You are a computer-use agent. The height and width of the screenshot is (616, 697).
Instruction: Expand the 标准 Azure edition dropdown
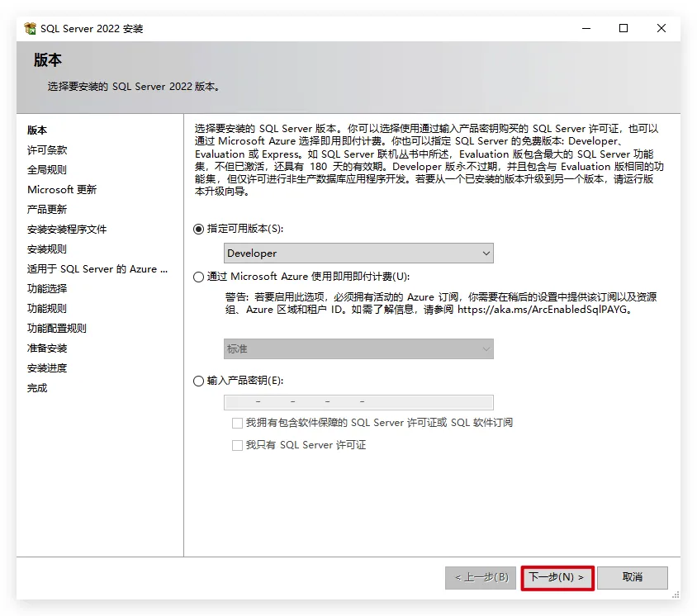(358, 349)
